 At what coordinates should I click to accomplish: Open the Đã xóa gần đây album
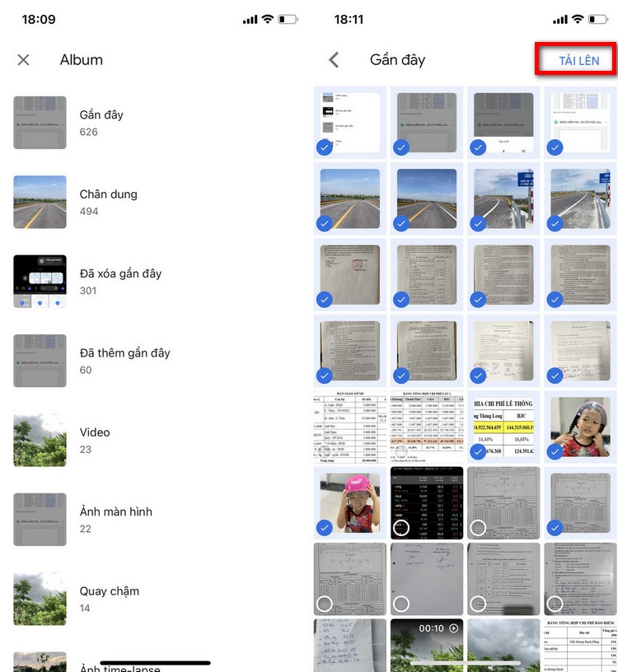pyautogui.click(x=154, y=281)
